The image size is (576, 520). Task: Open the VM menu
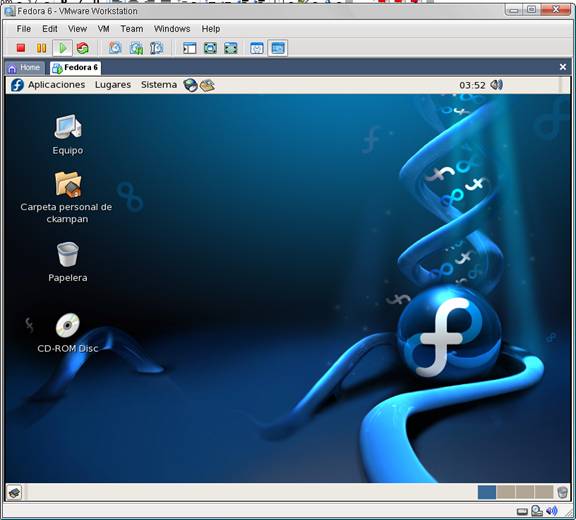[x=104, y=29]
